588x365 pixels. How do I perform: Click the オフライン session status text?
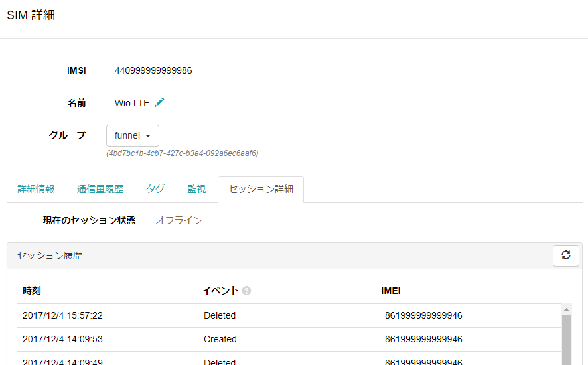179,220
